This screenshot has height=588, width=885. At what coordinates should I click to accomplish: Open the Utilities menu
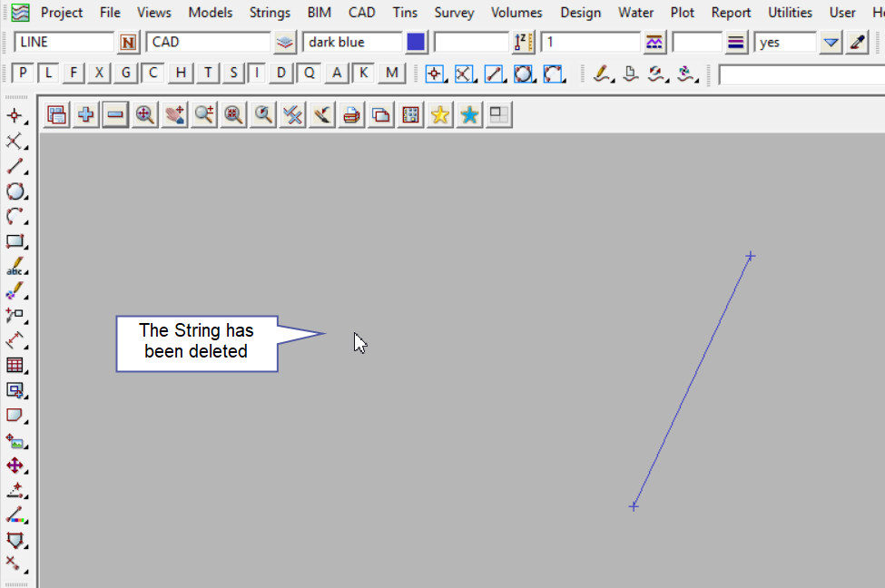click(790, 13)
